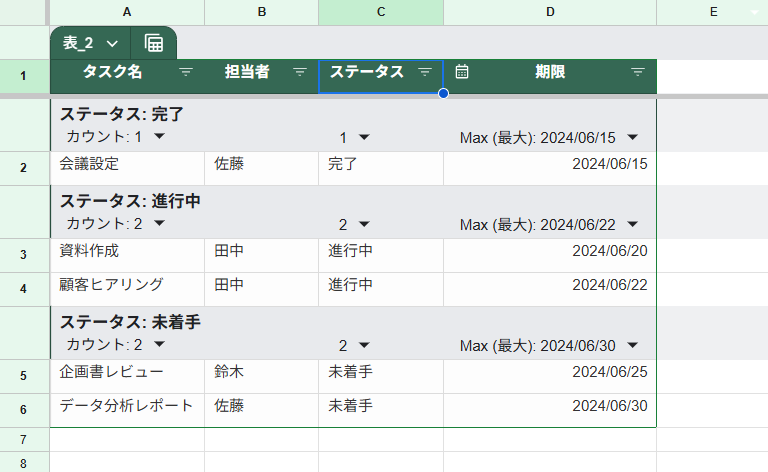Open filter icon in タスク名 header
The image size is (768, 472).
[x=186, y=72]
